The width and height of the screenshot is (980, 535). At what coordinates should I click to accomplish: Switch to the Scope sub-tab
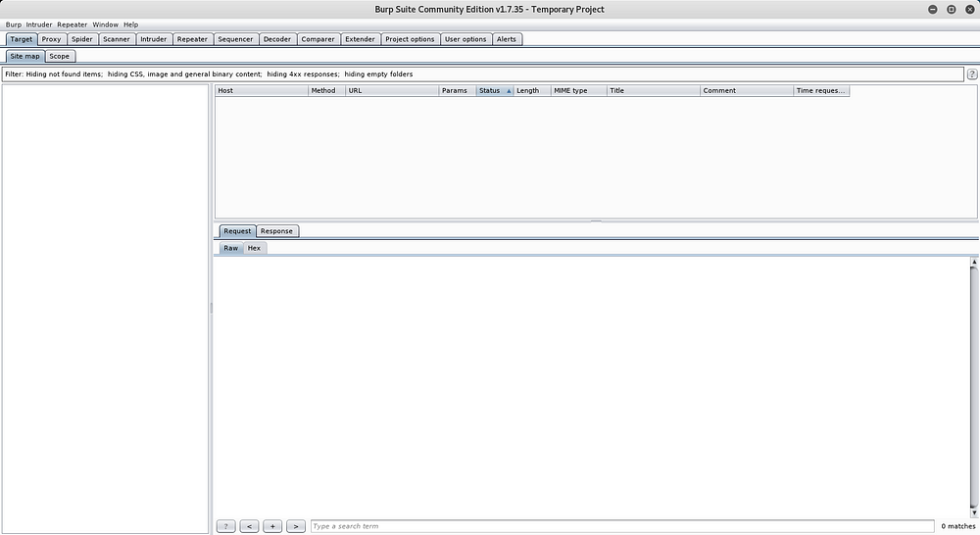[x=60, y=56]
